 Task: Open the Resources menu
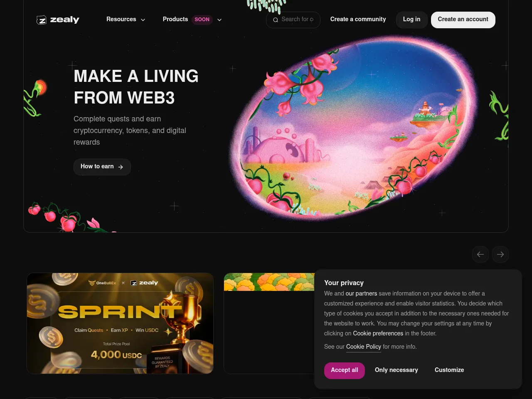pos(126,20)
